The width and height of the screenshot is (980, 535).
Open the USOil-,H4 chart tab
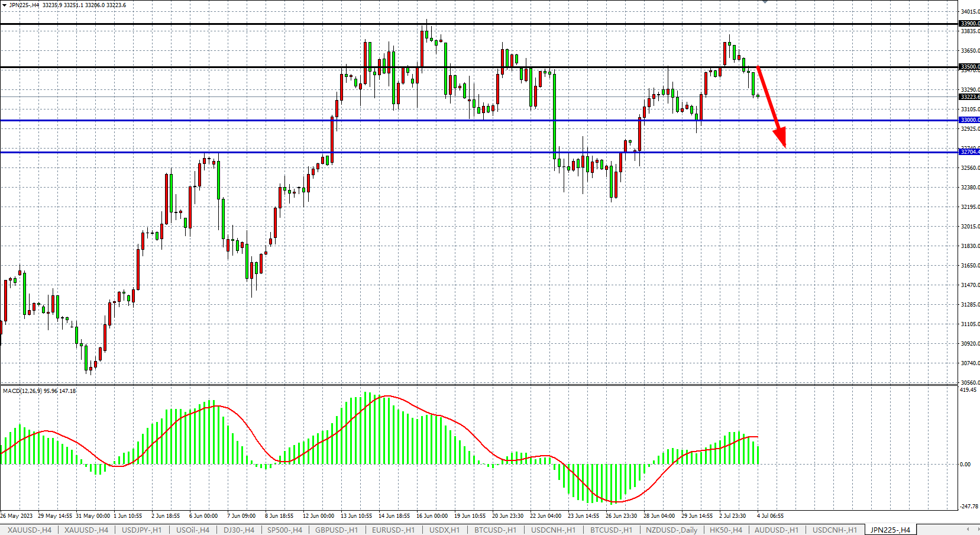click(x=193, y=530)
